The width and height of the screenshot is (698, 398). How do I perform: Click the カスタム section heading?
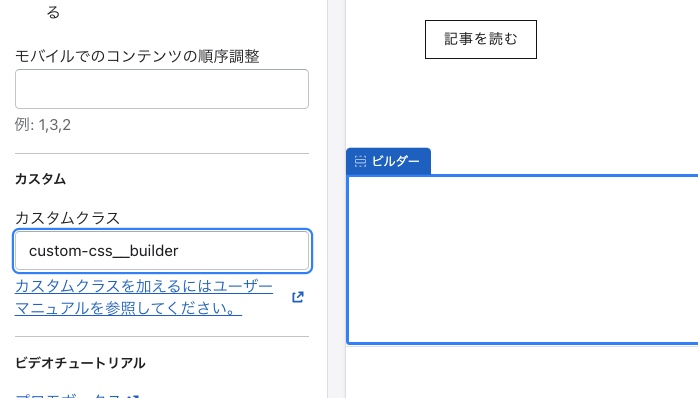(x=41, y=179)
